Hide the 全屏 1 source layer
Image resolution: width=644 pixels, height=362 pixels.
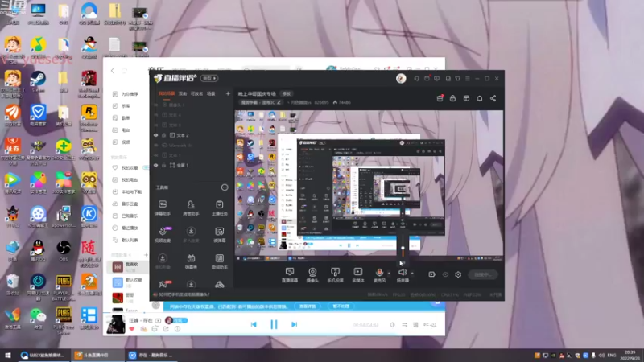(155, 166)
